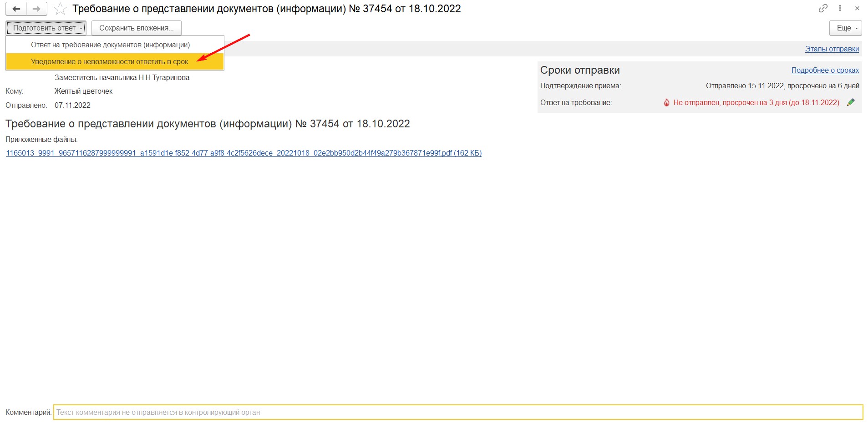
Task: Click the overdue status text Не отправлен
Action: point(756,102)
